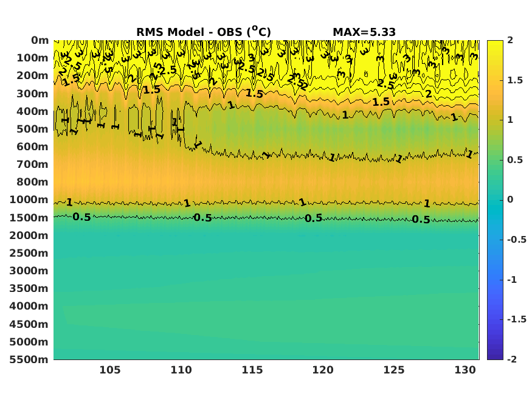Pick the colorbar tick label "0"

pyautogui.click(x=510, y=199)
